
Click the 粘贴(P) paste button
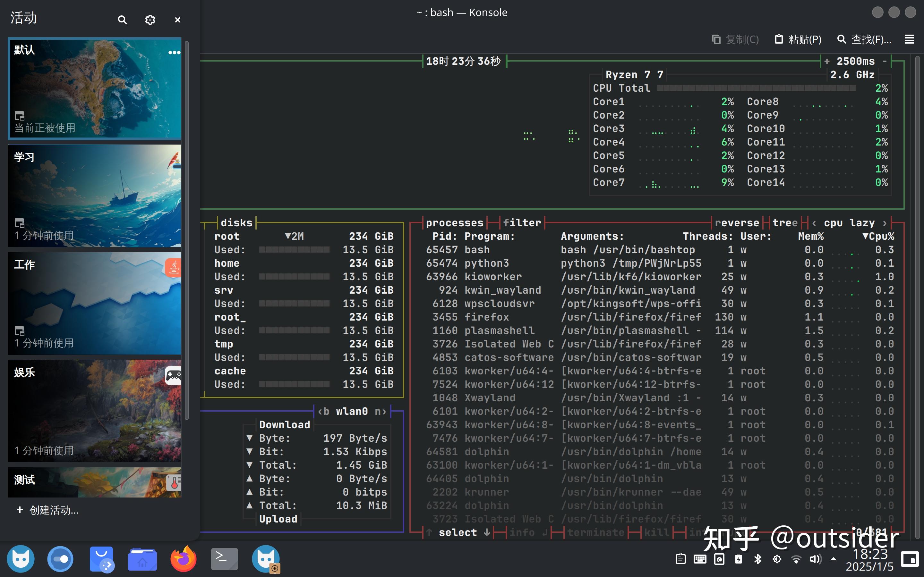[798, 39]
